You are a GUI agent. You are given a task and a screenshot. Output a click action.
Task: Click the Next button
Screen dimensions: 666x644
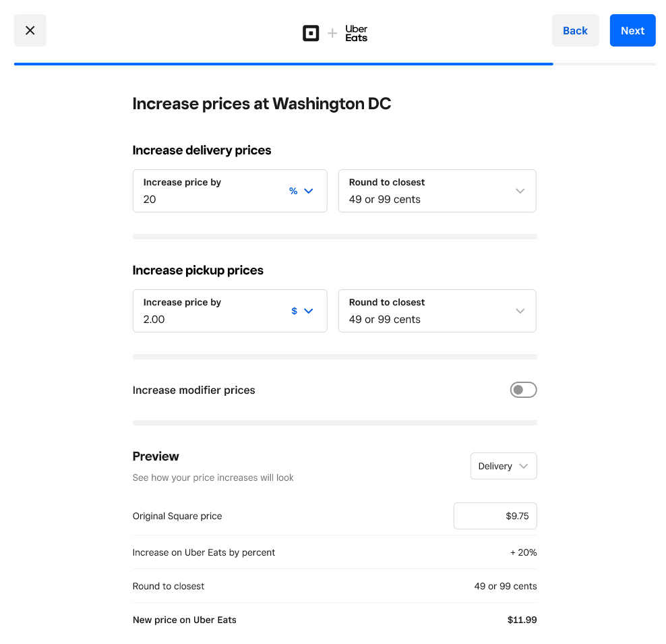(x=632, y=30)
